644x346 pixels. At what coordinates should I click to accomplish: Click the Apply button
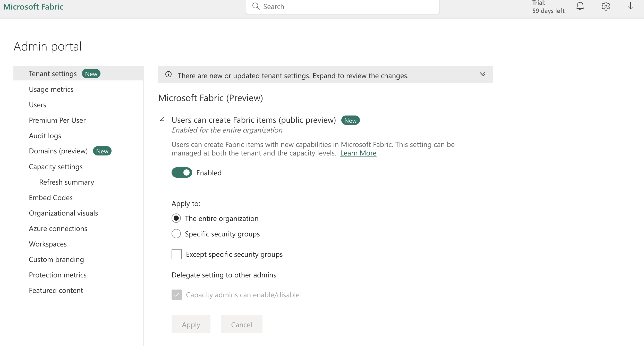point(191,324)
